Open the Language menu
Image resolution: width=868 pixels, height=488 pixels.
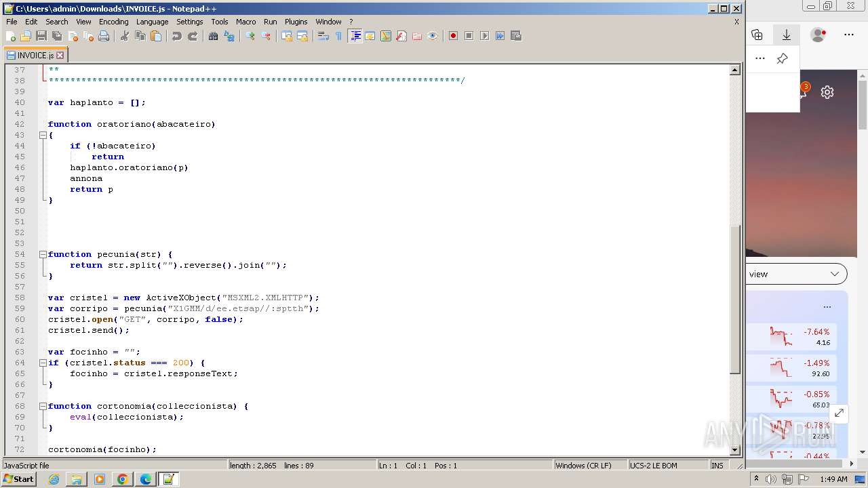coord(152,22)
